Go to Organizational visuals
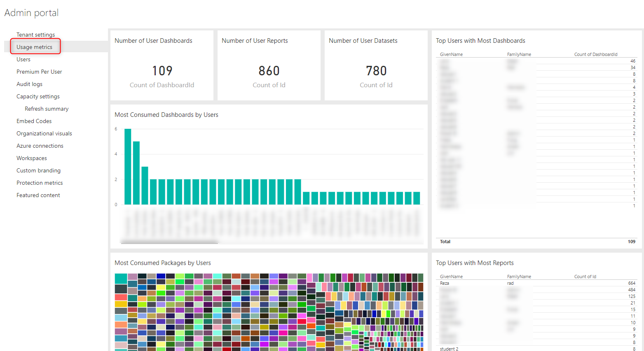Screen dimensions: 644x351 [x=44, y=133]
